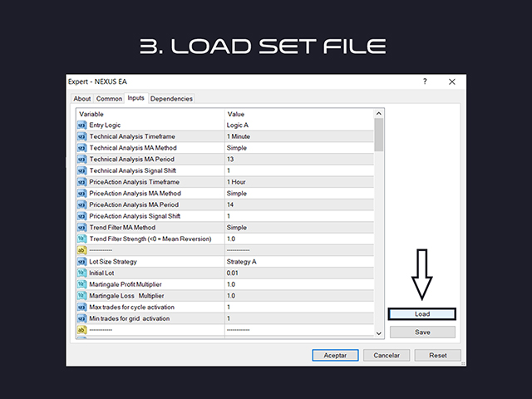This screenshot has height=399, width=532.
Task: Click the icon beside Lot Size Strategy
Action: 81,262
